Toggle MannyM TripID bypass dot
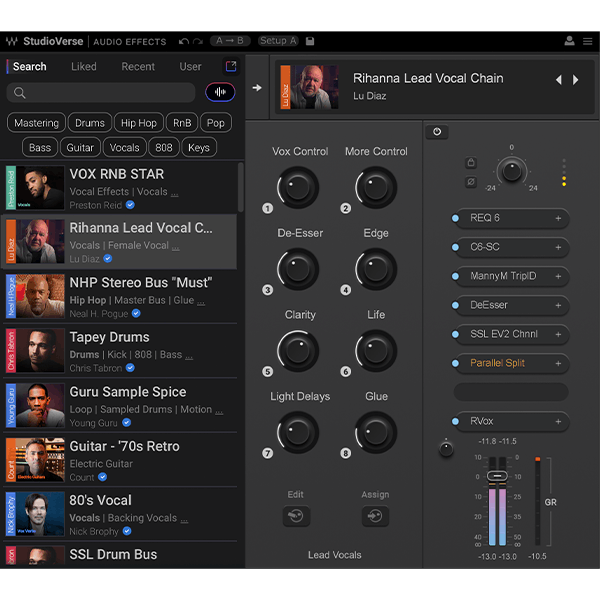The width and height of the screenshot is (600, 600). click(x=455, y=276)
